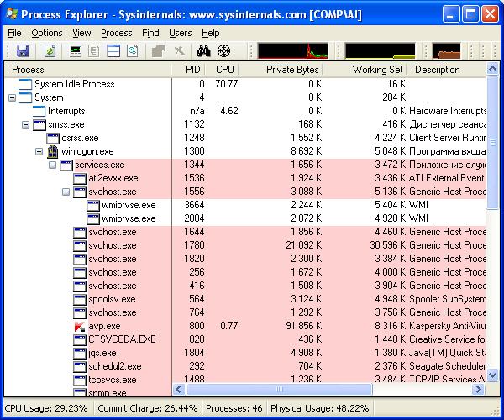Click the jqs.exe process icon
The width and height of the screenshot is (504, 420).
pos(80,353)
